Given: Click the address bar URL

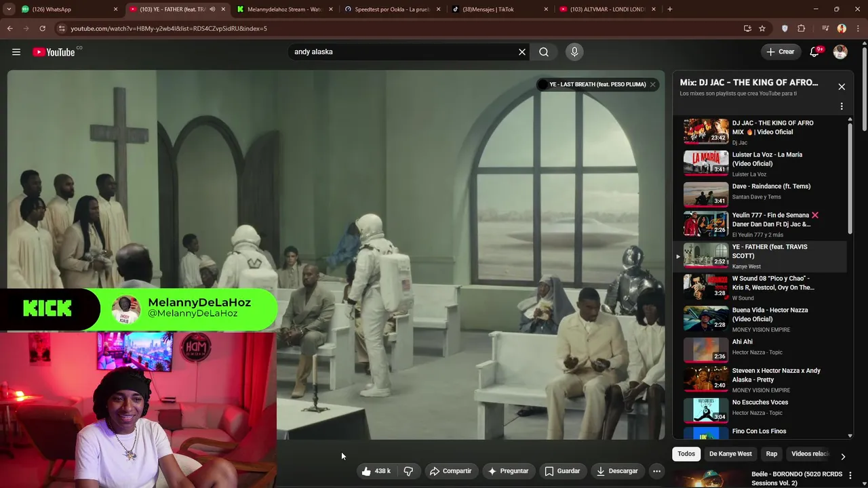Looking at the screenshot, I should (x=169, y=28).
